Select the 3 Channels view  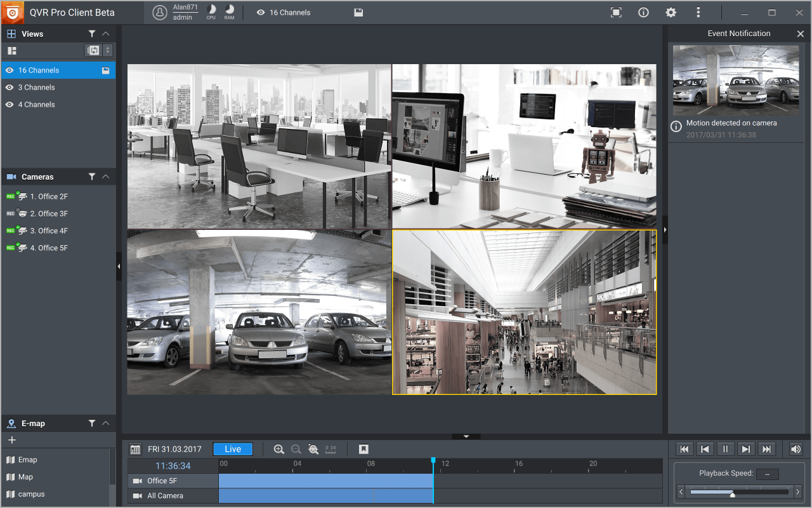36,88
